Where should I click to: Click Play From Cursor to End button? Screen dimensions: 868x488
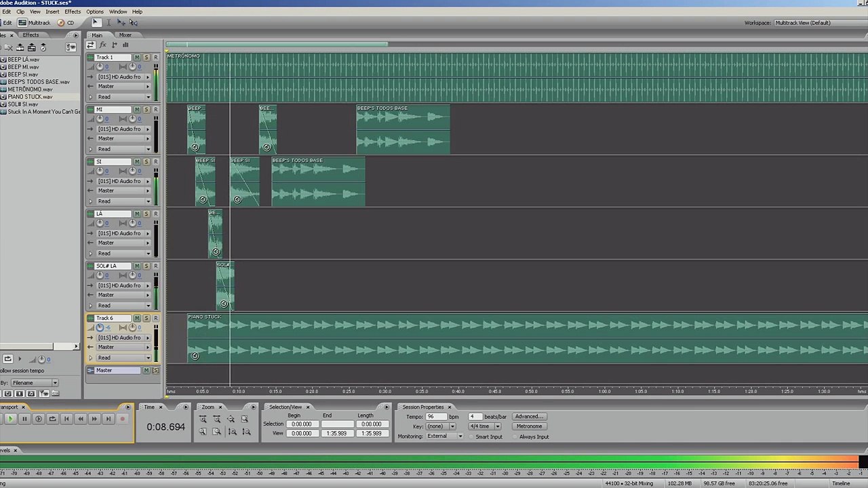[39, 419]
